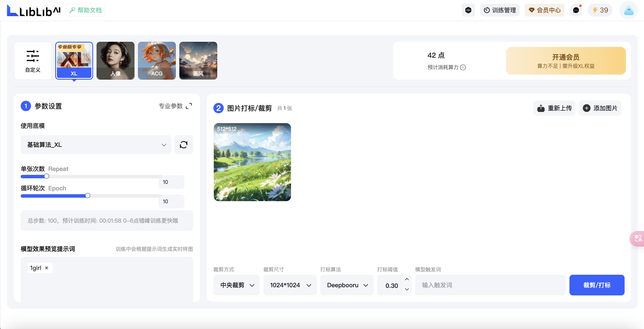Expand the Deepbooru tagging algorithm dropdown

click(x=347, y=285)
